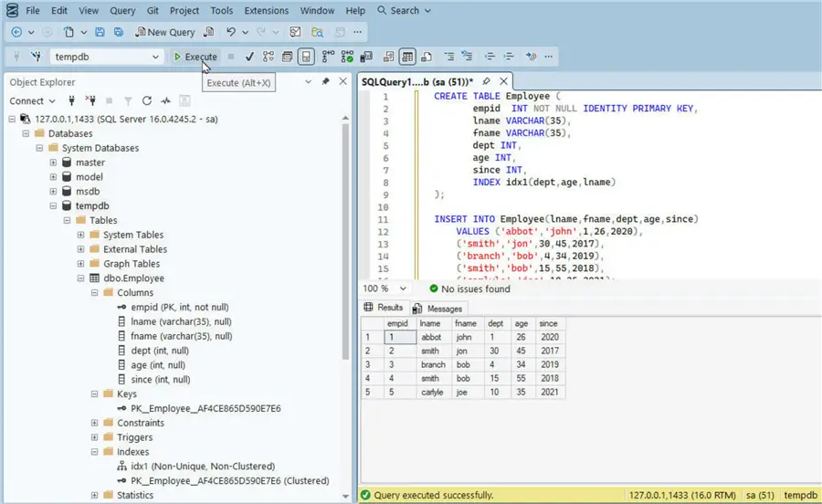The height and width of the screenshot is (504, 822).
Task: Click the Decrease Indent icon
Action: 490,57
